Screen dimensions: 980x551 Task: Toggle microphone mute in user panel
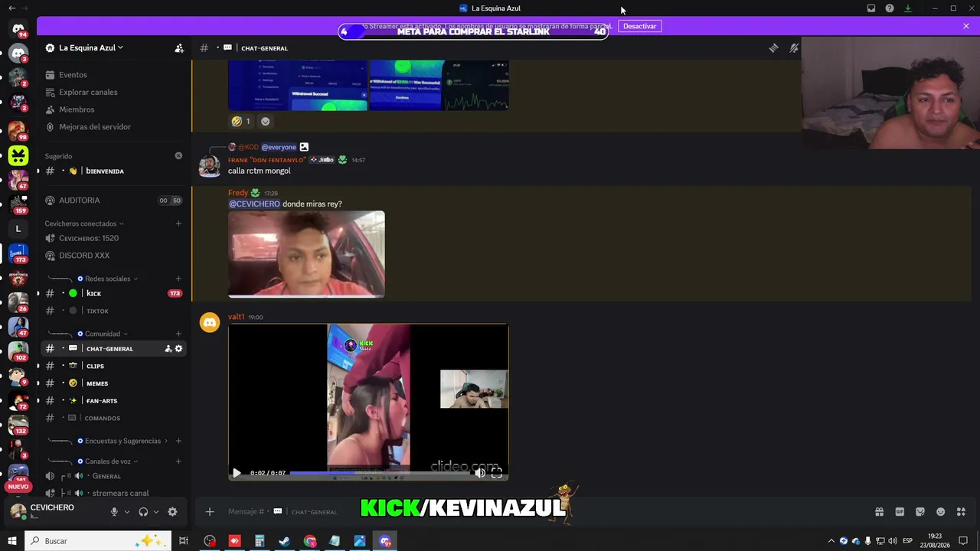(x=114, y=512)
